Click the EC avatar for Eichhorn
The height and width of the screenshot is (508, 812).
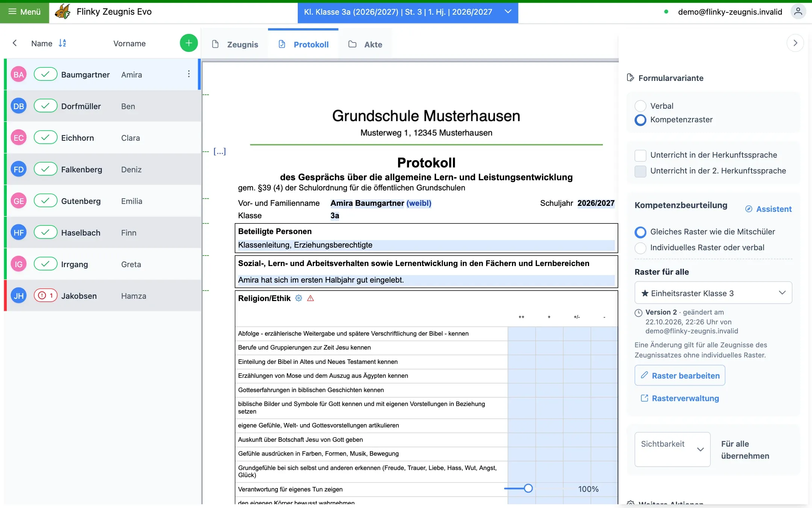tap(19, 138)
